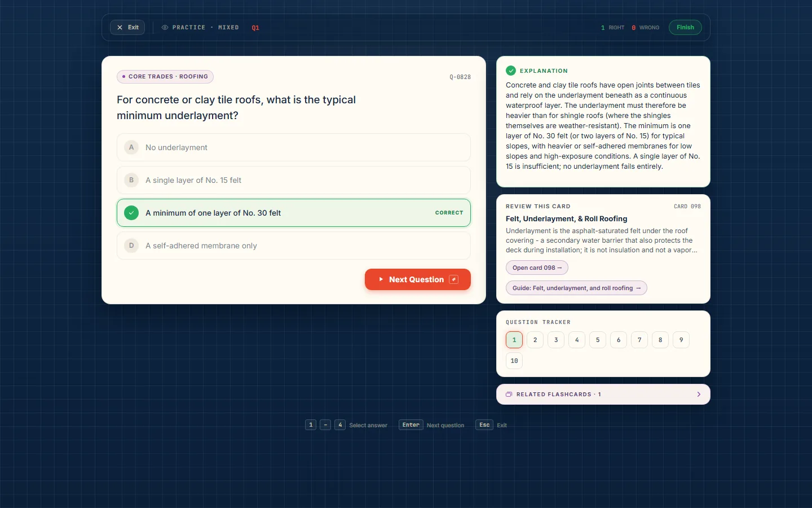Jump to question 6 in the tracker
Screen dimensions: 812x508
pos(619,340)
